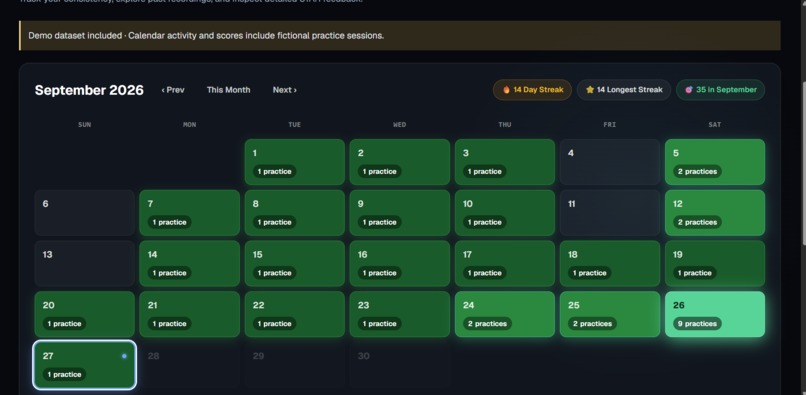Click the 14 Day Streak label
Viewport: 806px width, 395px height.
click(538, 90)
